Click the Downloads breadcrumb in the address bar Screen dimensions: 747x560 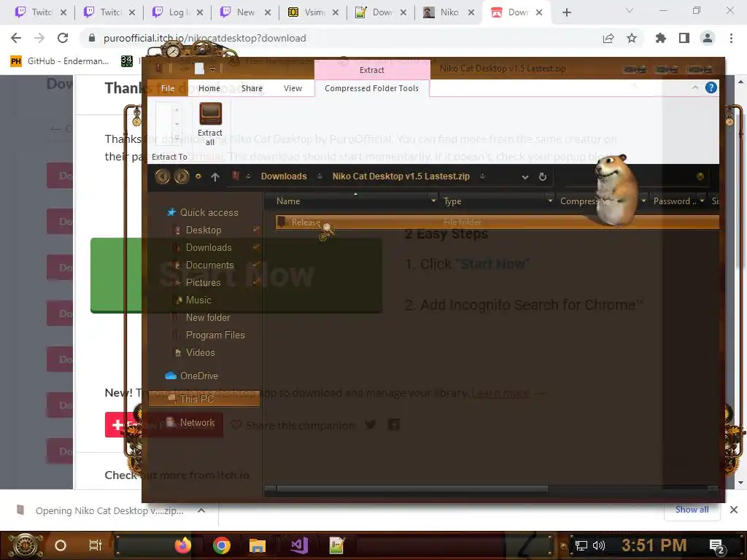[x=284, y=176]
